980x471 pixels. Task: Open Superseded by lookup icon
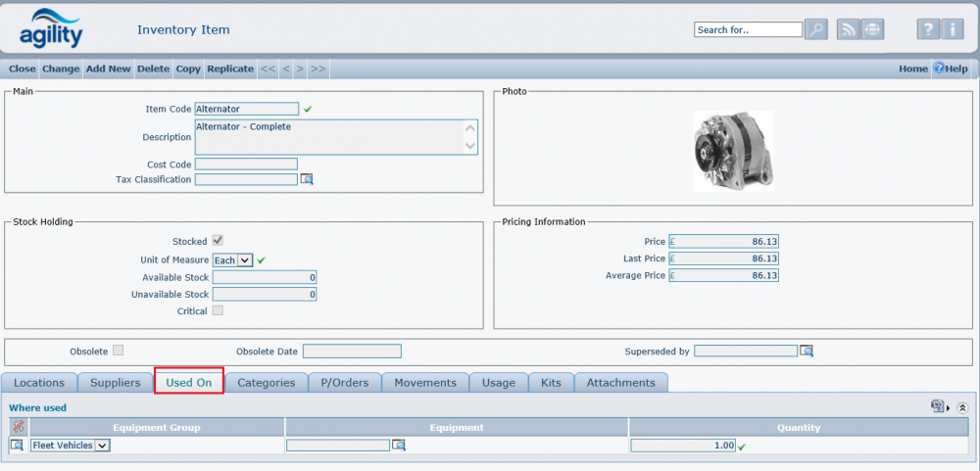click(x=807, y=351)
